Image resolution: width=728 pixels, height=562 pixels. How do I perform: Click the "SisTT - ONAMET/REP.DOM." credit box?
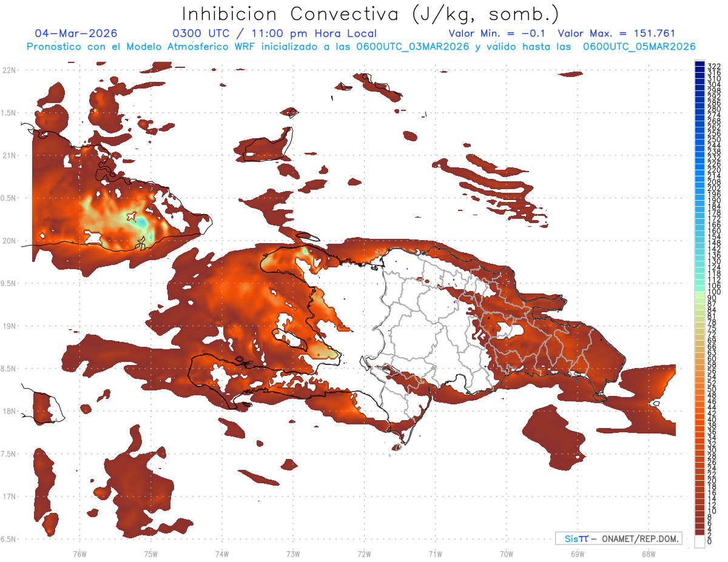(619, 538)
